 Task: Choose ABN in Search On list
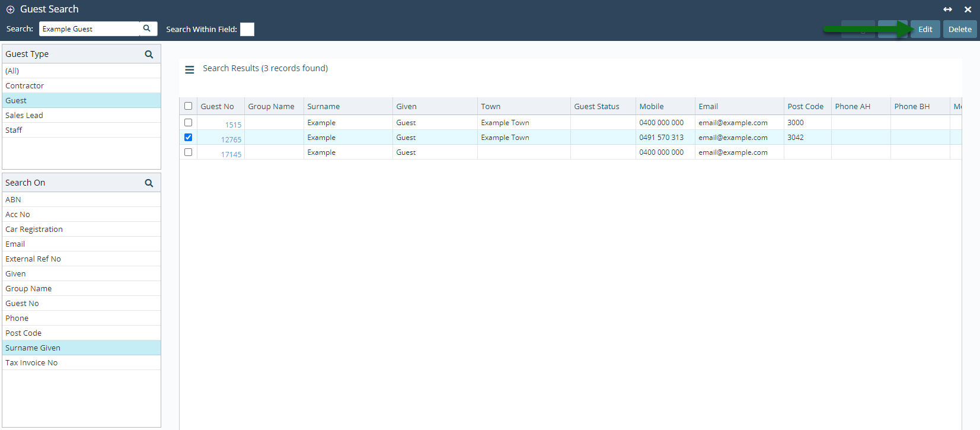point(81,199)
